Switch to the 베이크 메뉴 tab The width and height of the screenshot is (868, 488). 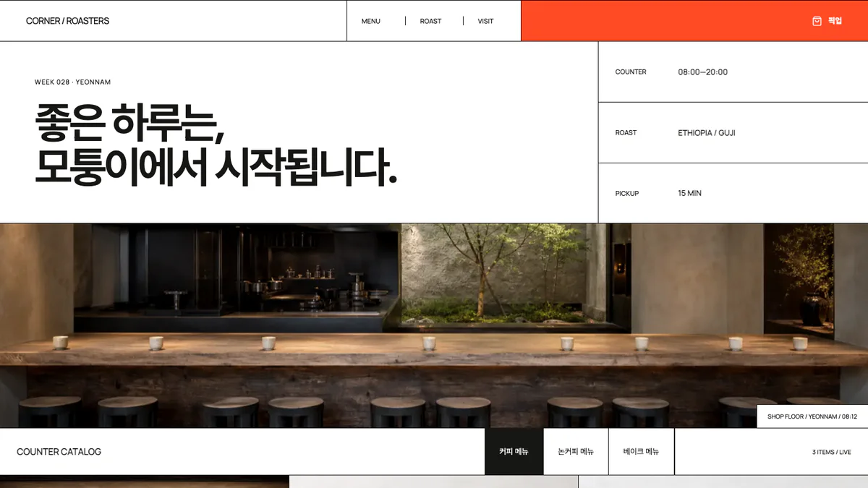point(642,452)
